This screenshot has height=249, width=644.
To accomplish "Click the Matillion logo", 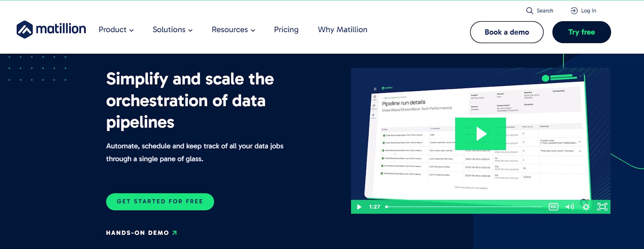I will pyautogui.click(x=51, y=29).
